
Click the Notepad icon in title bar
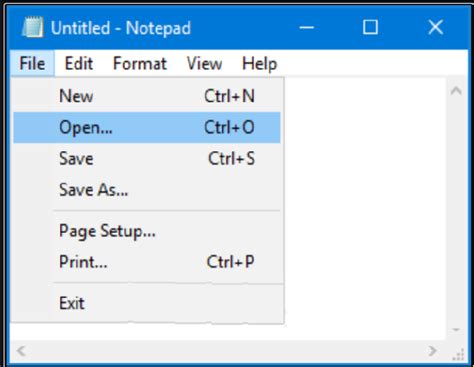(x=33, y=27)
